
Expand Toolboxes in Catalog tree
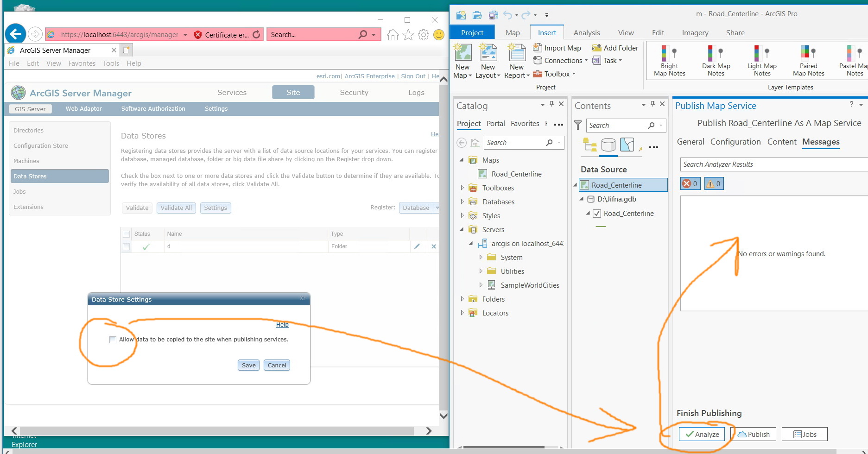pyautogui.click(x=462, y=188)
